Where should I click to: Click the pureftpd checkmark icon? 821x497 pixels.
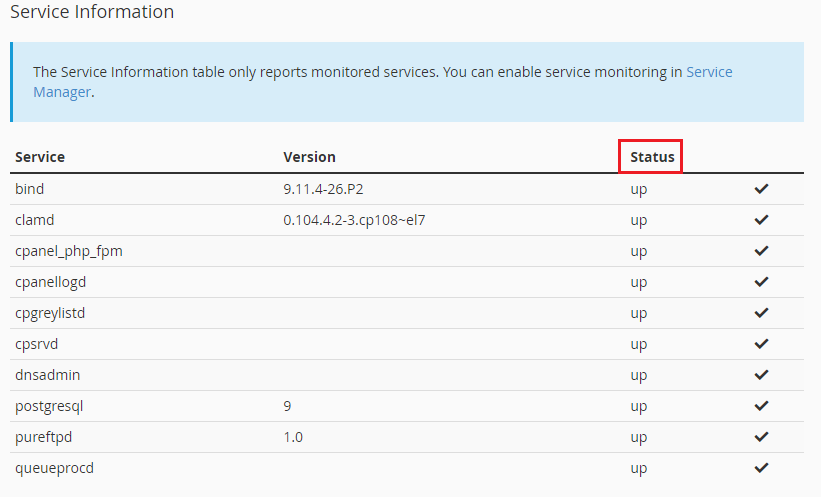[x=761, y=437]
